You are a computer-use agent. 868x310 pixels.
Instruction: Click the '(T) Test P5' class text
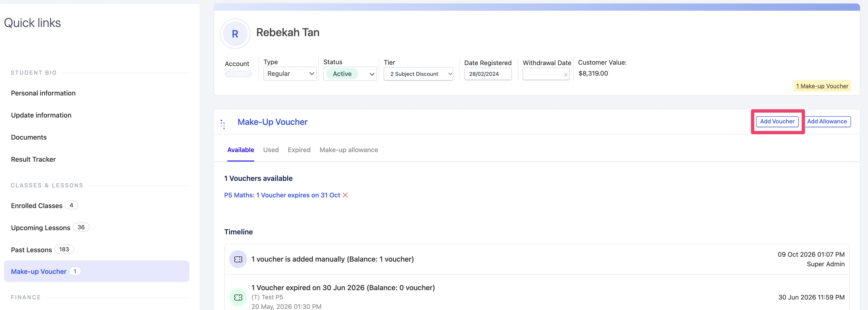[x=267, y=297]
